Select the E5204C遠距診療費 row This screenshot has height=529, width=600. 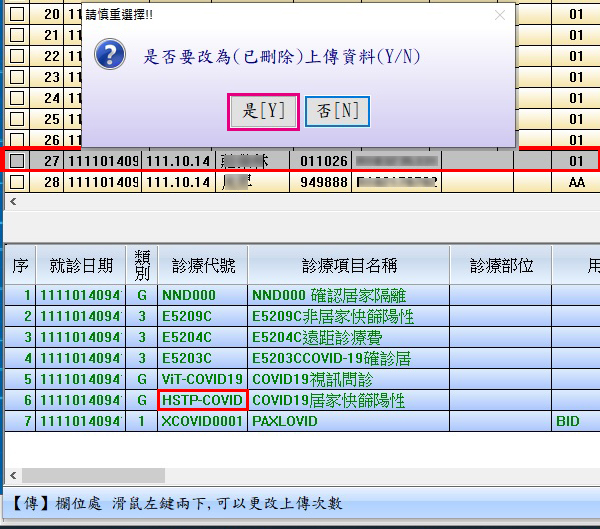348,337
